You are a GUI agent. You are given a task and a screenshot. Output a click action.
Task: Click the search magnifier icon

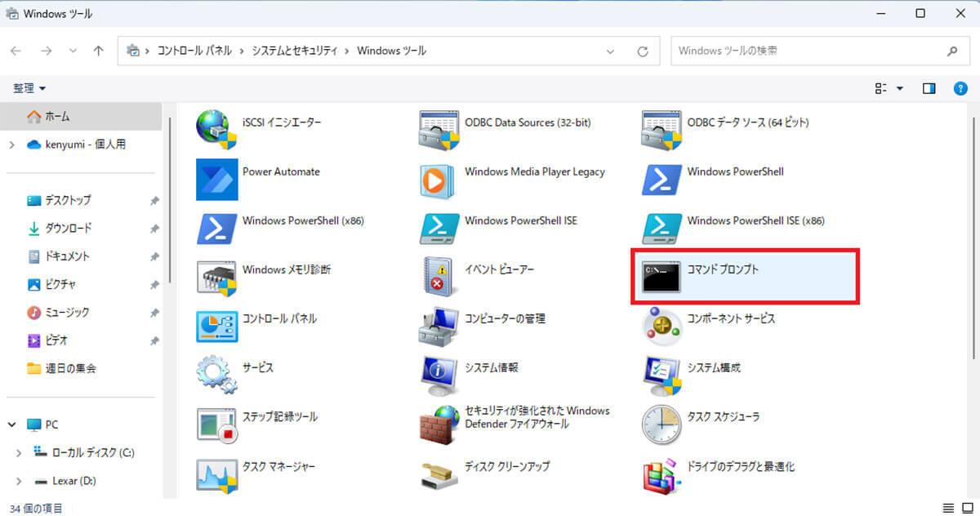(952, 51)
